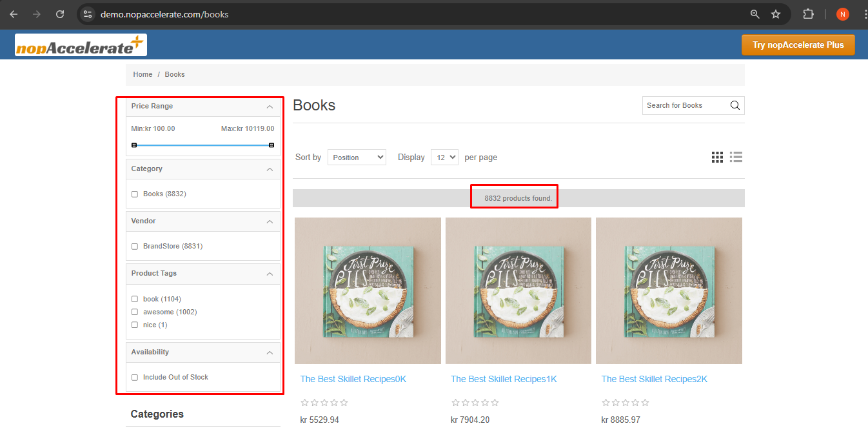
Task: Open the Display per page dropdown
Action: pyautogui.click(x=444, y=158)
